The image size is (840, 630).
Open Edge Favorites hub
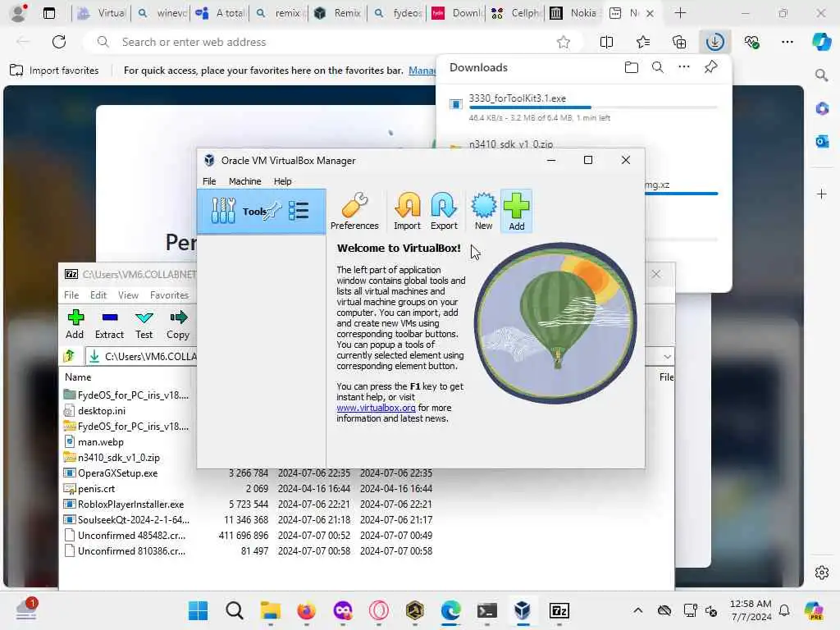(x=643, y=42)
